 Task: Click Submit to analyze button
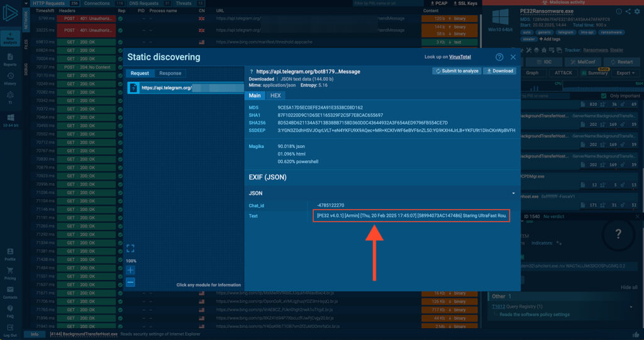point(456,71)
